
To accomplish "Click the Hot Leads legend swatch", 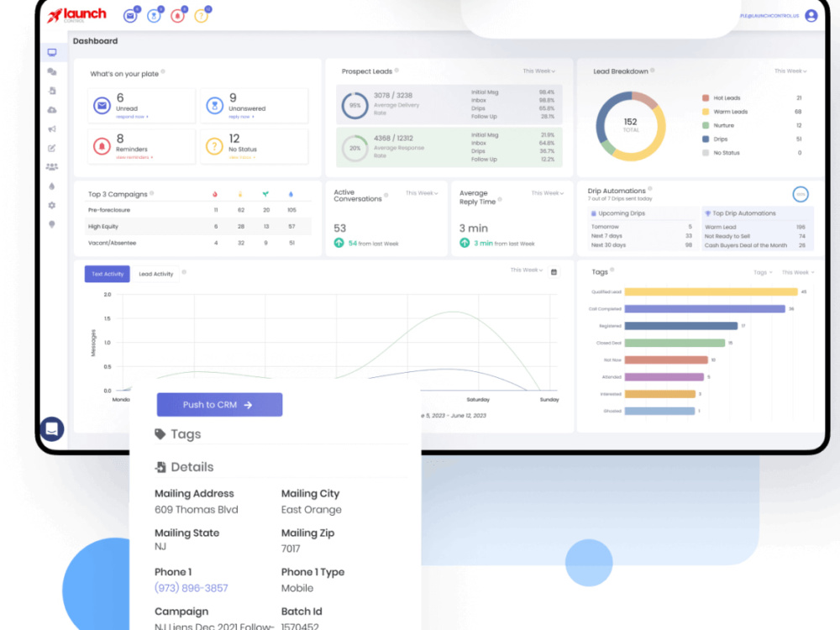I will click(x=706, y=98).
